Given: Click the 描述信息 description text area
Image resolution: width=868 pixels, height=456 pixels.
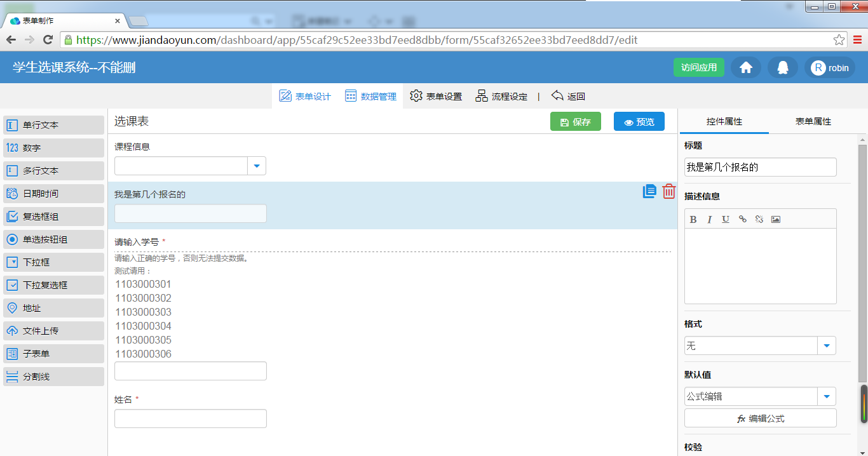Looking at the screenshot, I should coord(761,266).
